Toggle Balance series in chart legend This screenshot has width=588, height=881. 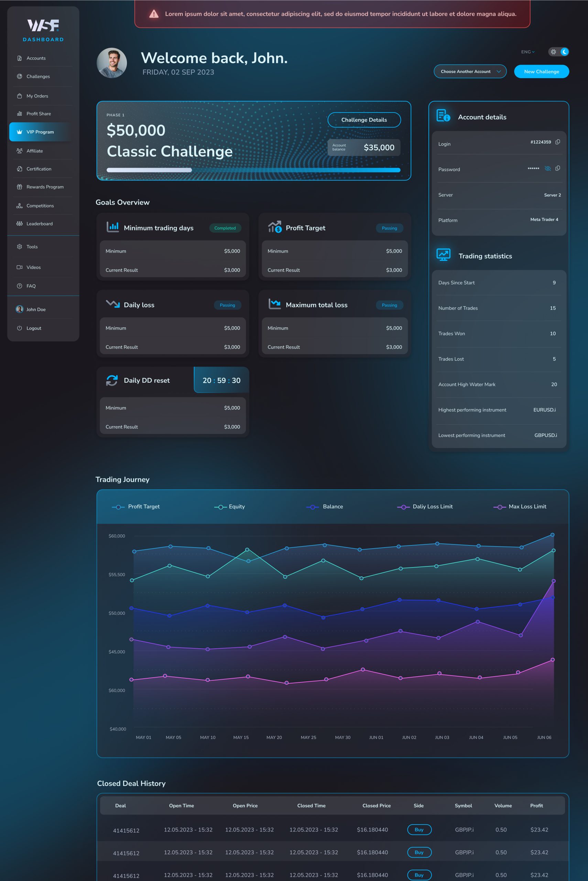click(x=324, y=507)
